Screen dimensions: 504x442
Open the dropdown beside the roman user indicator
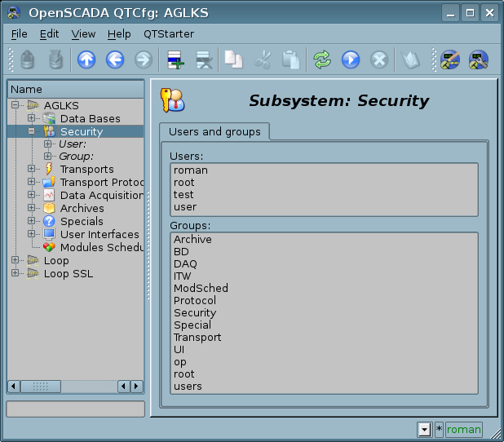(424, 429)
